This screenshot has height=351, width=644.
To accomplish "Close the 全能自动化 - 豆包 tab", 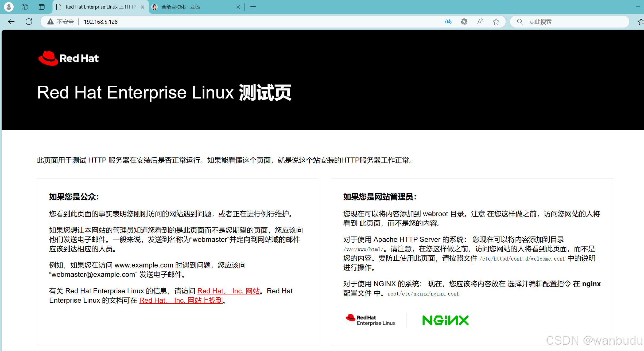I will [238, 7].
